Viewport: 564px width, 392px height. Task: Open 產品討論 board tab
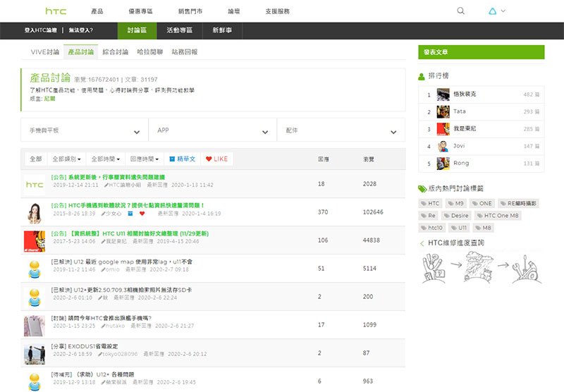coord(81,52)
